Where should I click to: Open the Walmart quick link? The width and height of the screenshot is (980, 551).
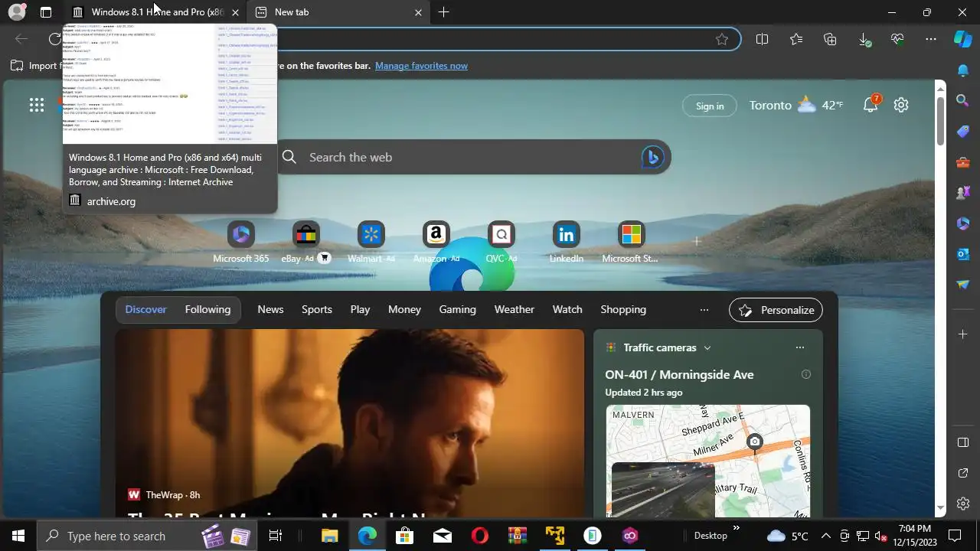(371, 243)
